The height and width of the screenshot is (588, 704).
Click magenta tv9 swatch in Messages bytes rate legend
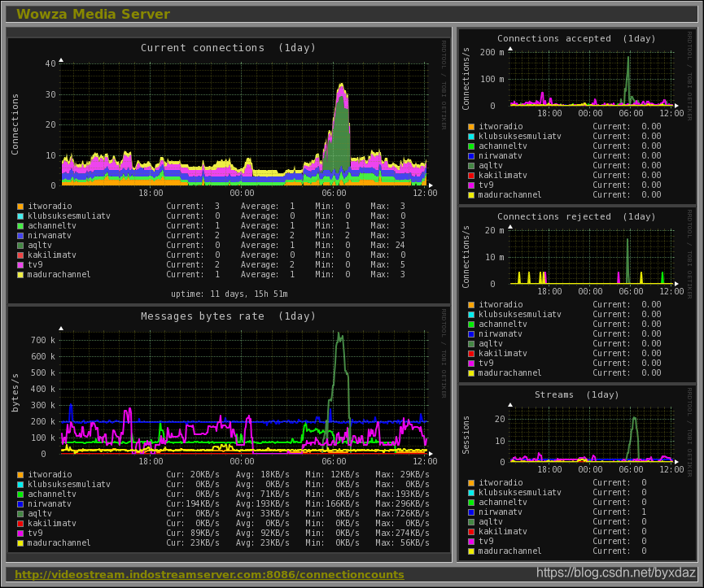(x=20, y=534)
